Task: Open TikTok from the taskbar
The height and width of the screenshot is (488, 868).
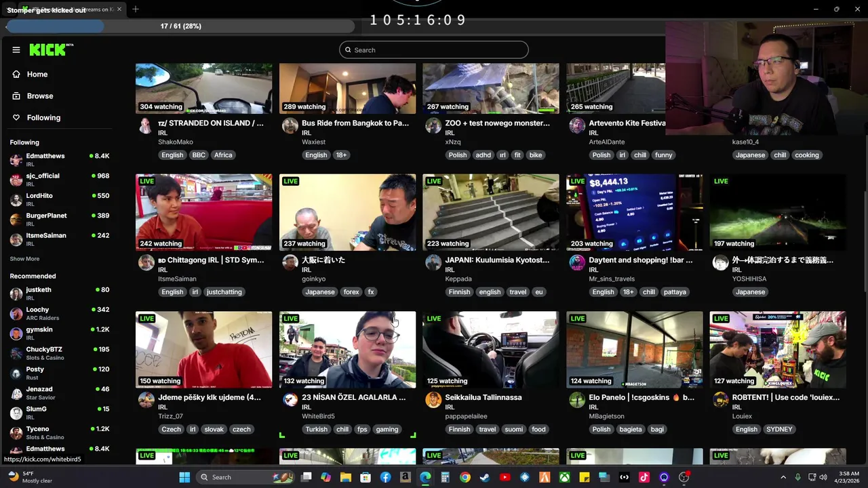Action: (x=644, y=477)
